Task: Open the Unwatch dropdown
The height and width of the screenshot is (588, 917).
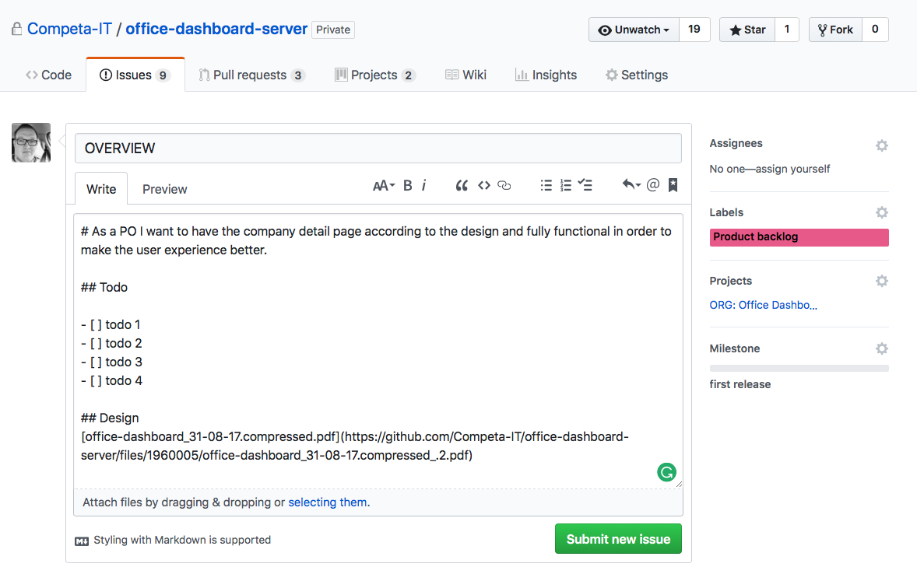Action: point(634,30)
